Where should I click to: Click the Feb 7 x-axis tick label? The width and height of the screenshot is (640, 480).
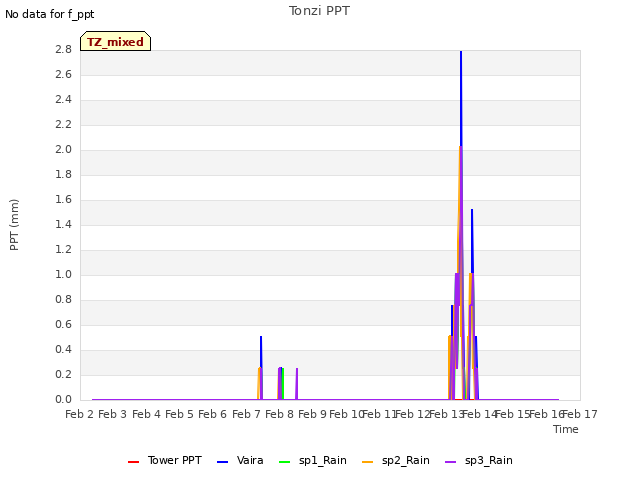[x=246, y=414]
